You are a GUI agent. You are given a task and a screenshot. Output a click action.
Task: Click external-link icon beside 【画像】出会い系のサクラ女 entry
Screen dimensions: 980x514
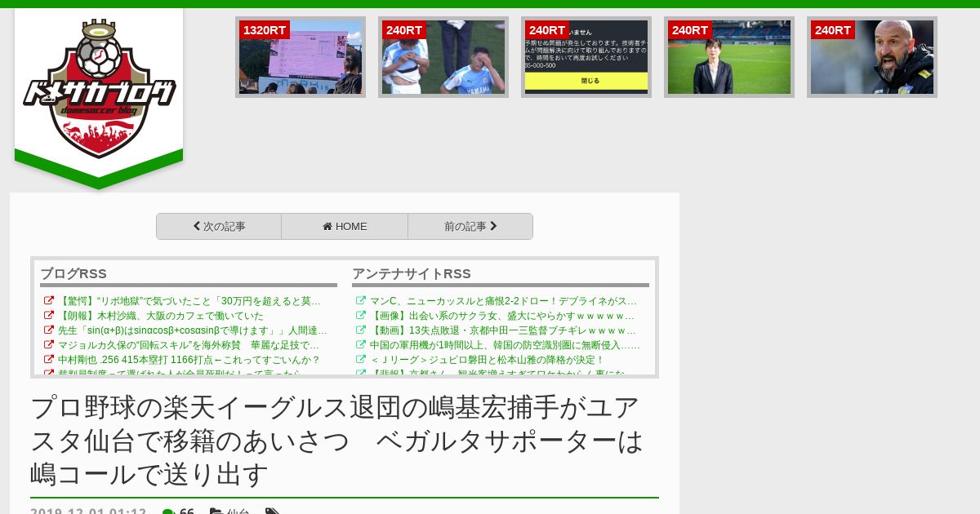tap(361, 316)
